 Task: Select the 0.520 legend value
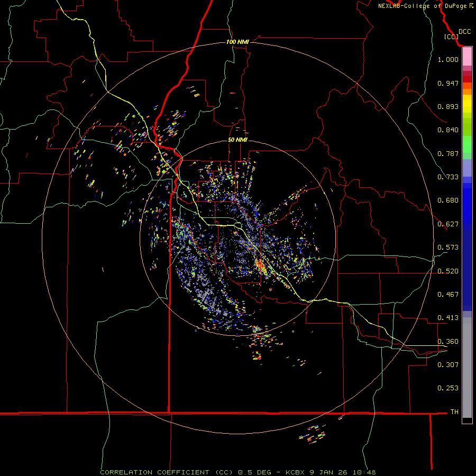448,271
